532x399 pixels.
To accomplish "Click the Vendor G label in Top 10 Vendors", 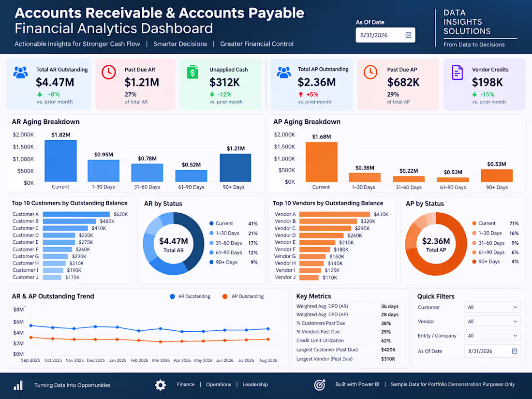I will click(x=285, y=256).
